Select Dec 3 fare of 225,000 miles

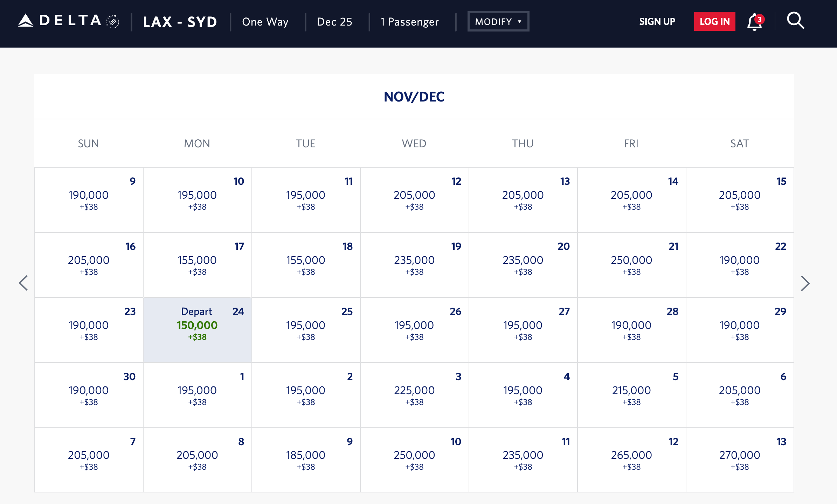415,395
